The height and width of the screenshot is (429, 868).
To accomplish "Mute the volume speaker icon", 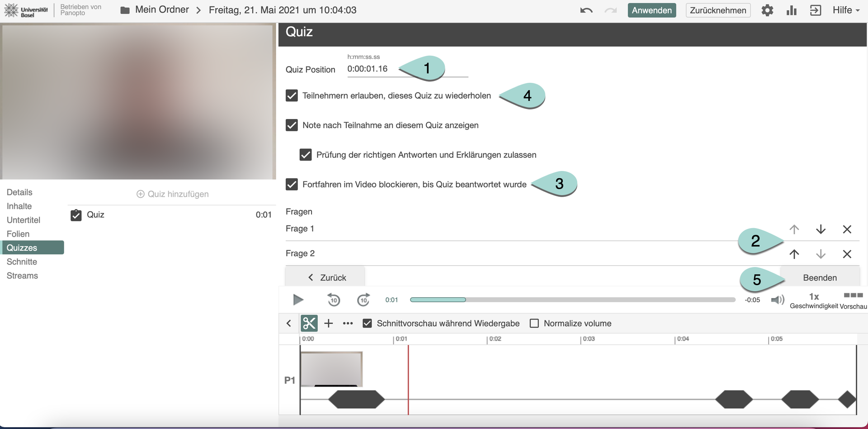I will pos(777,300).
